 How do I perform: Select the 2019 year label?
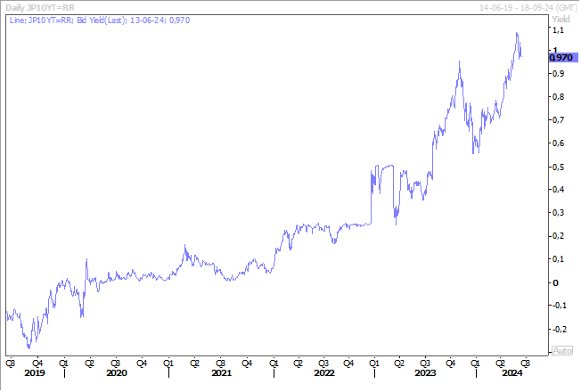(x=35, y=373)
